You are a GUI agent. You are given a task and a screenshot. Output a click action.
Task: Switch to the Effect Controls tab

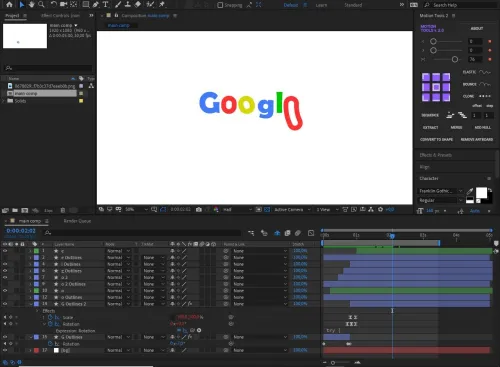(60, 15)
